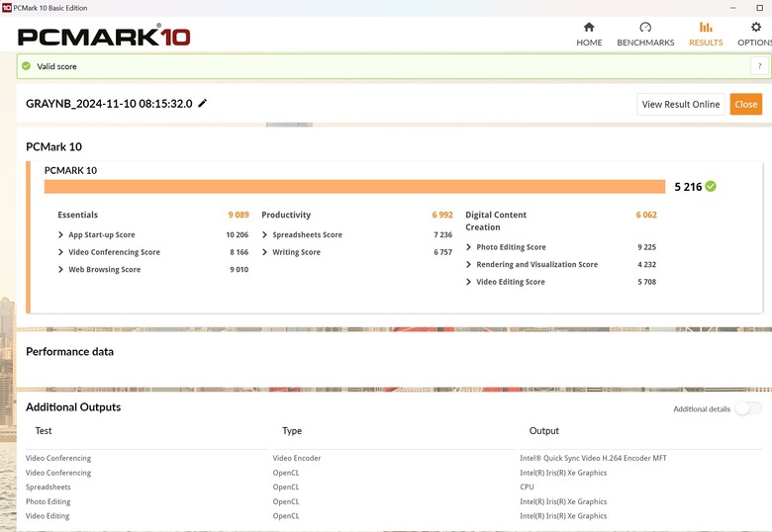Image resolution: width=772 pixels, height=532 pixels.
Task: Click the Type column header
Action: pyautogui.click(x=292, y=431)
